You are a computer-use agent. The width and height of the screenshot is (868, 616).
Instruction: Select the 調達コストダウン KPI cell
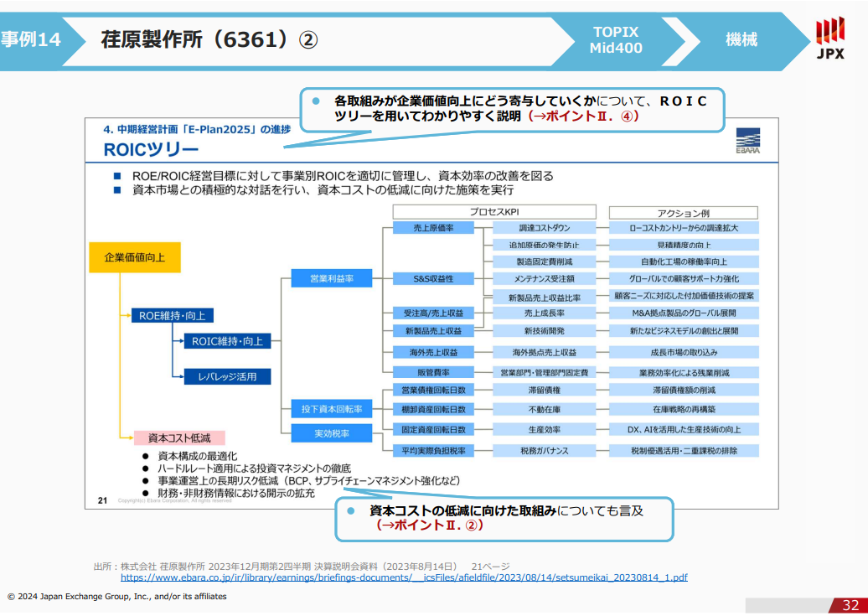[x=544, y=228]
